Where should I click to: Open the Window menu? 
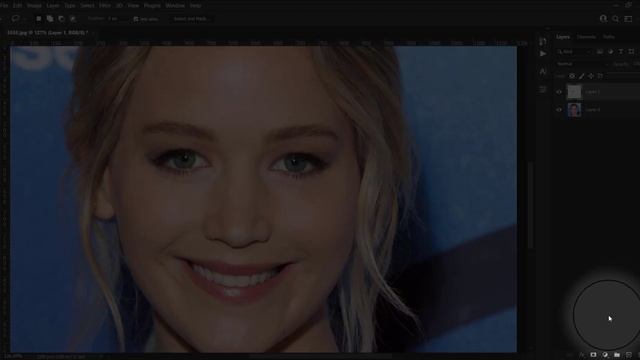click(175, 6)
